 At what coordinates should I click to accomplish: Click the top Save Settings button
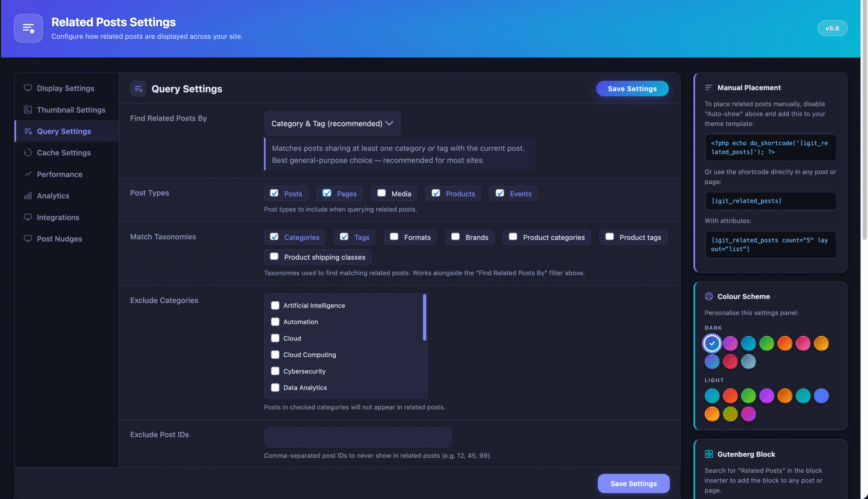(x=632, y=89)
